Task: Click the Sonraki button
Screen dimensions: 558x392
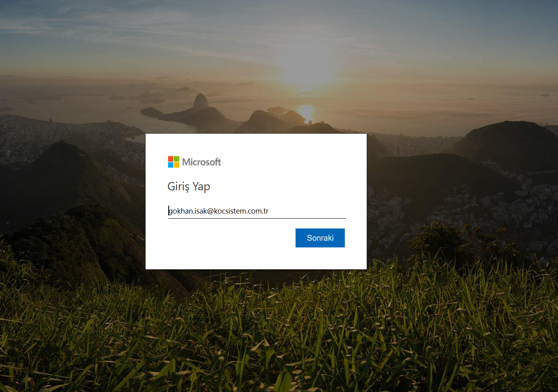Action: (320, 238)
